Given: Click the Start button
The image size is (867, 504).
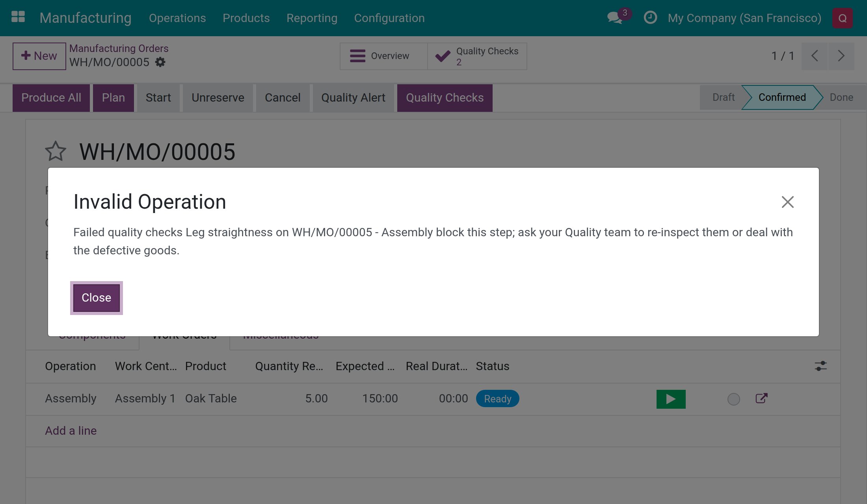Looking at the screenshot, I should pos(158,98).
